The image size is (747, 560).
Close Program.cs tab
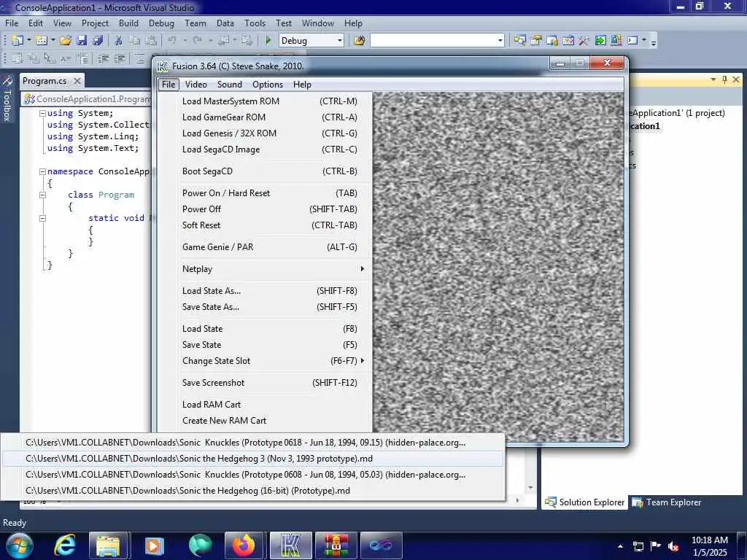click(77, 81)
